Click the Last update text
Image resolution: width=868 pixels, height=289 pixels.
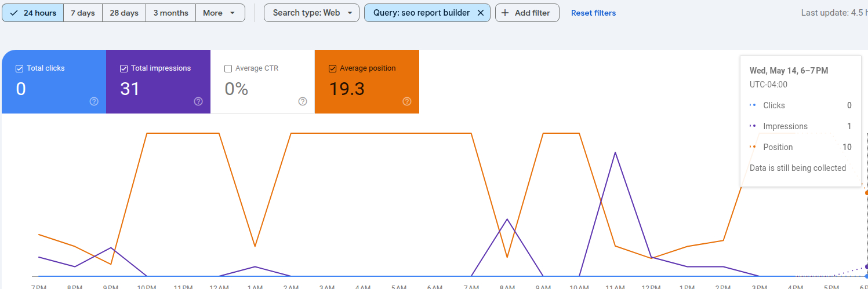point(834,13)
